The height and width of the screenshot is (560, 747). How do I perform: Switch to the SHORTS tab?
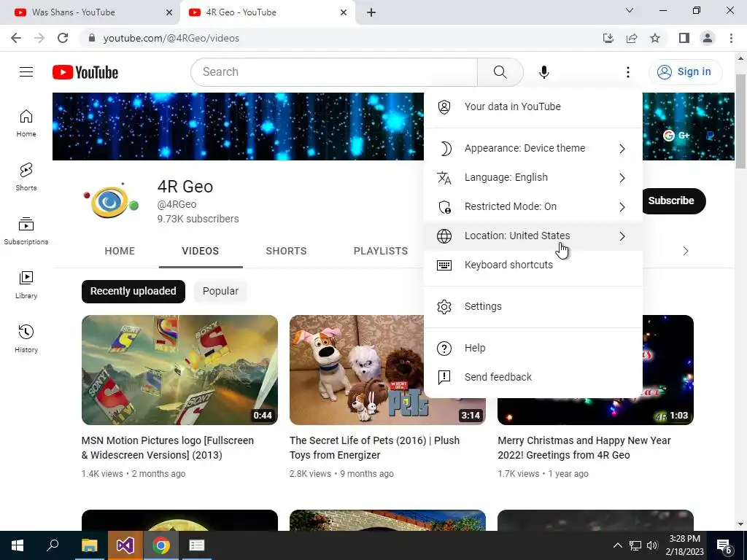(x=286, y=251)
